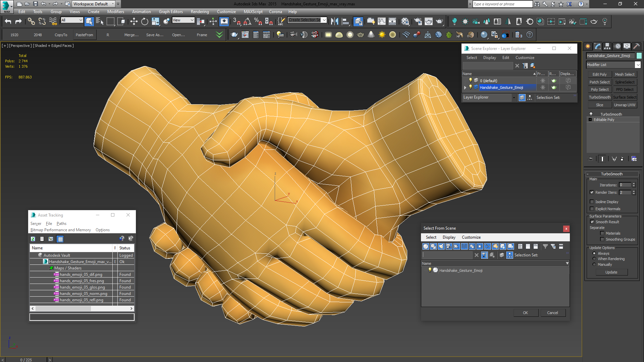Toggle Smooth Result checkbox

click(592, 222)
